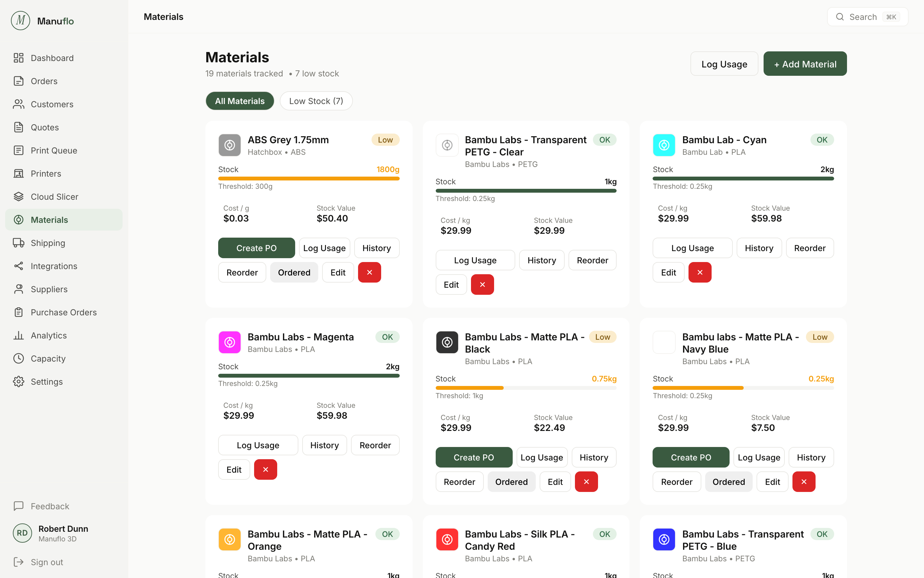Click + Add Material button

point(805,64)
